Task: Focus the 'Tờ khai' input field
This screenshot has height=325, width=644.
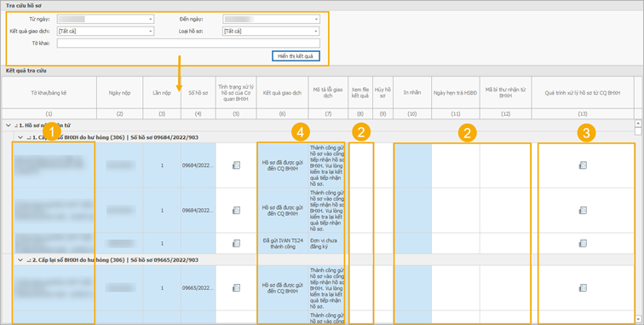Action: tap(188, 44)
